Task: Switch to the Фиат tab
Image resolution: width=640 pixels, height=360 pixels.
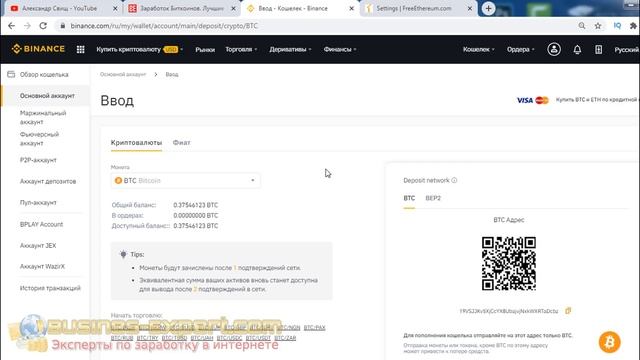Action: coord(181,142)
